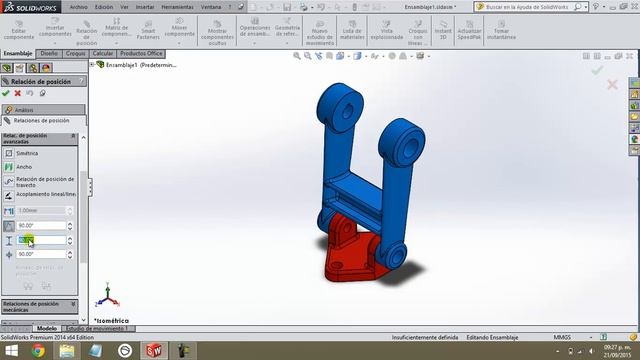Open the Archivo menu
The image size is (640, 360).
click(78, 7)
